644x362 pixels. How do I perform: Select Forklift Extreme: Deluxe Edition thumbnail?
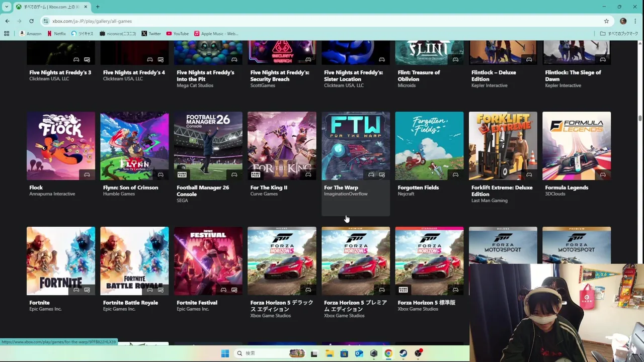(503, 146)
